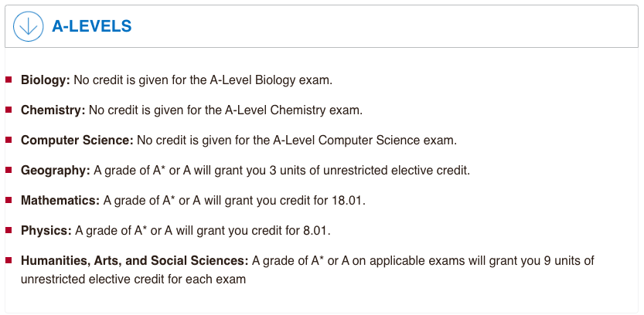The height and width of the screenshot is (315, 644).
Task: Click the bold Biology label
Action: point(46,80)
